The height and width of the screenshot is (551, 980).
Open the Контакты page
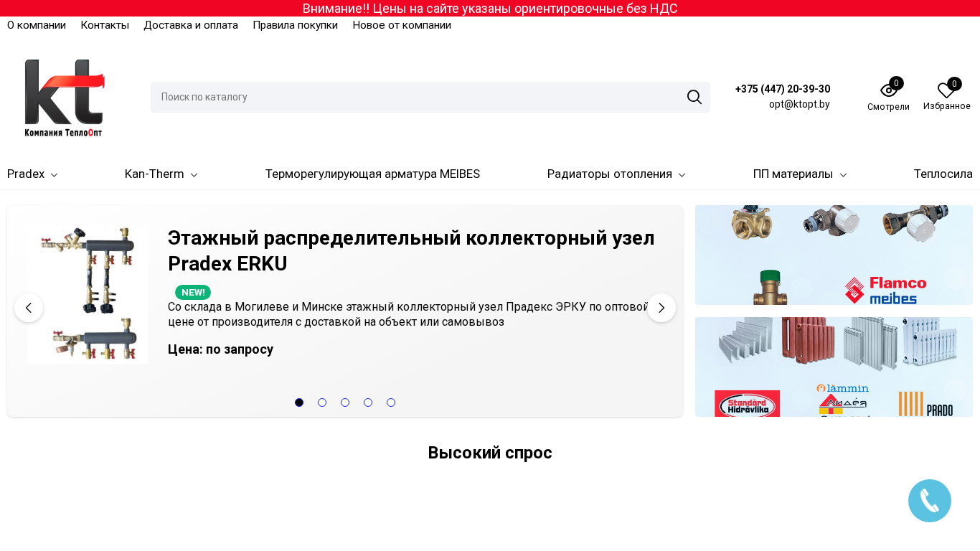(105, 25)
